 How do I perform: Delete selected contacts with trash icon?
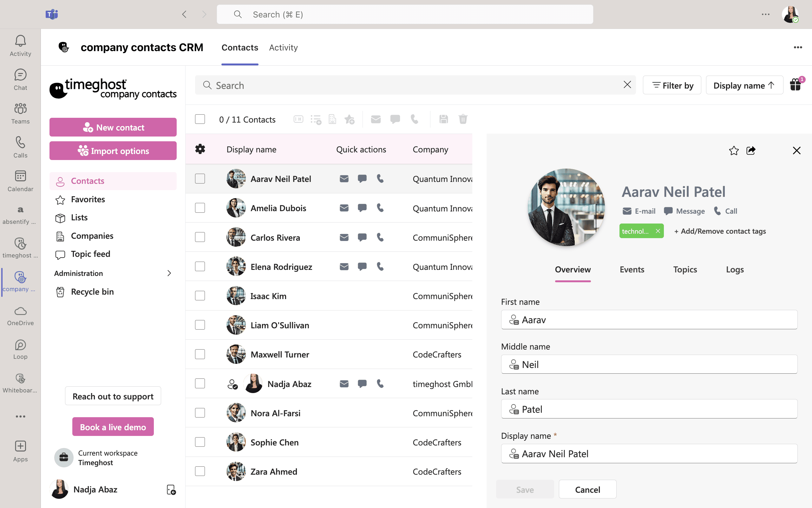click(463, 119)
